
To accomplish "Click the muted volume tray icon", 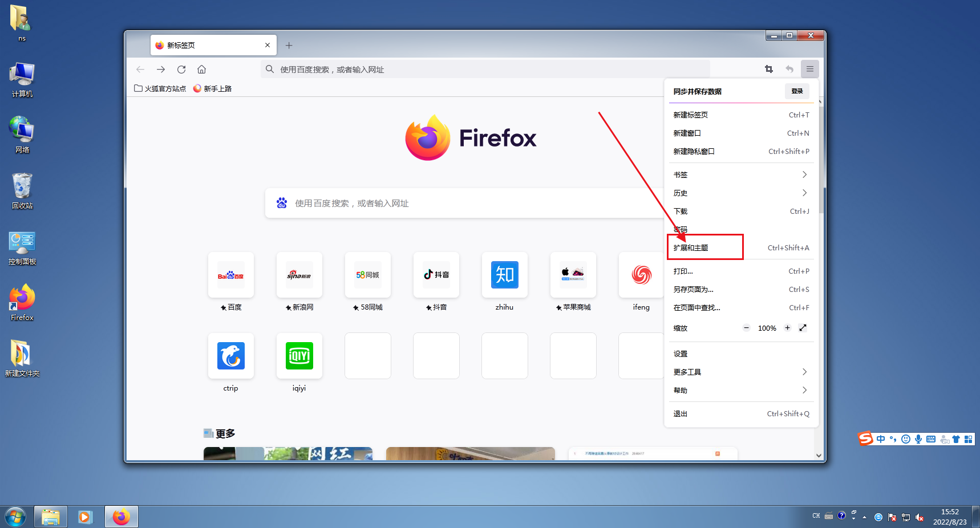I will click(x=920, y=517).
